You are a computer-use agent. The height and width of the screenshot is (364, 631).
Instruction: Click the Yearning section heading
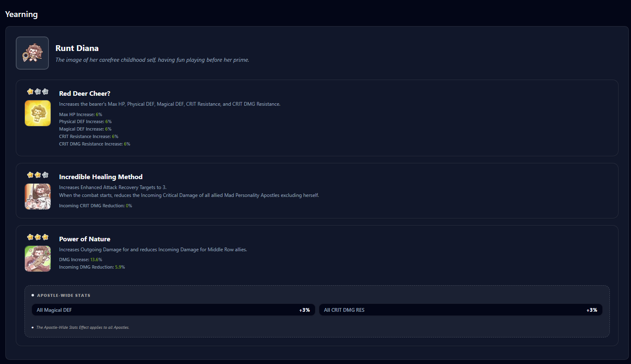(22, 14)
